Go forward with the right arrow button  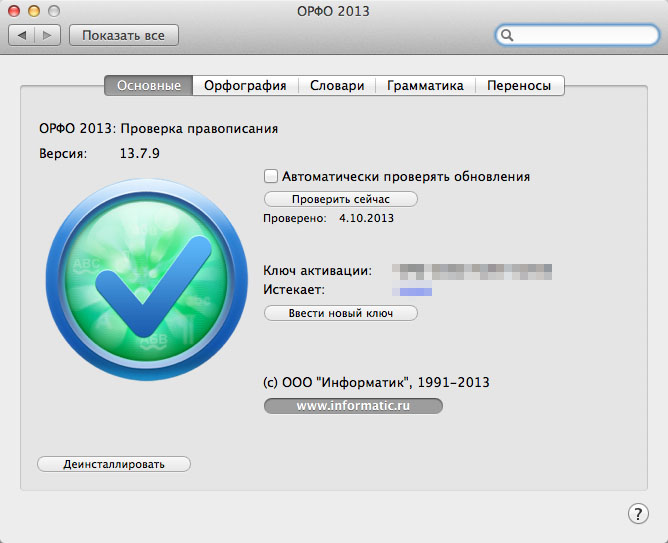[x=47, y=35]
